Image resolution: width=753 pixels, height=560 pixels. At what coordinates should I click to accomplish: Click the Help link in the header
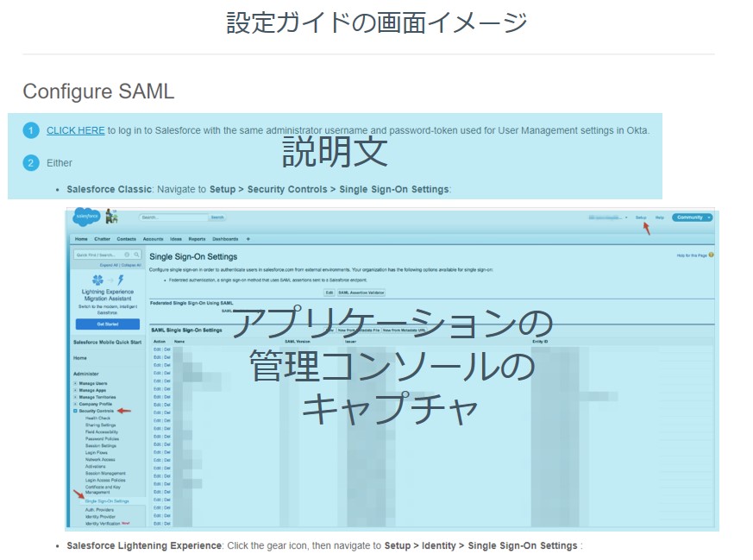click(660, 217)
